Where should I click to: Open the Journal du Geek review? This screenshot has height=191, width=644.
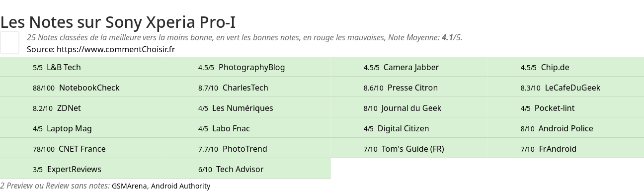pos(409,108)
